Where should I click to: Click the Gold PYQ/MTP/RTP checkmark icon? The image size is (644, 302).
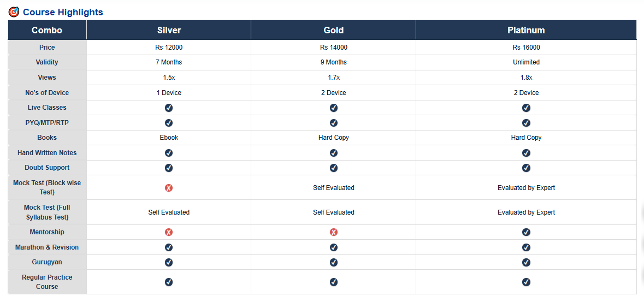point(334,123)
